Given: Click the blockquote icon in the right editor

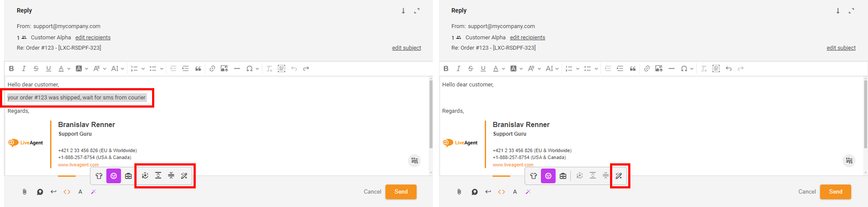Looking at the screenshot, I should point(633,69).
